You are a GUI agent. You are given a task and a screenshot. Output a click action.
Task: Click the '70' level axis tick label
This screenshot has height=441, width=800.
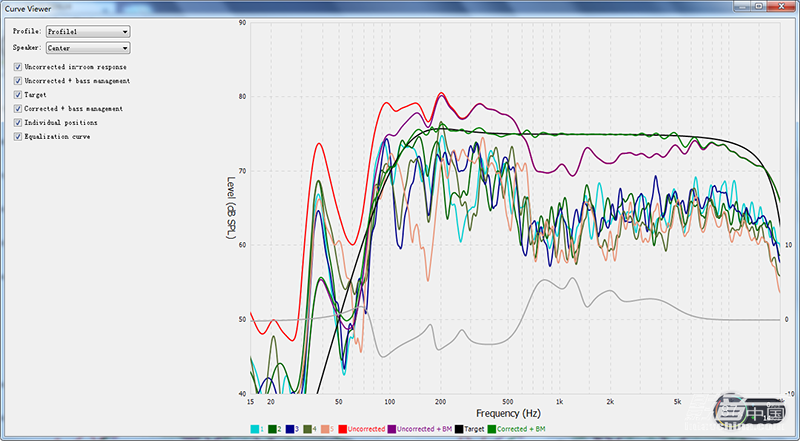click(x=242, y=172)
